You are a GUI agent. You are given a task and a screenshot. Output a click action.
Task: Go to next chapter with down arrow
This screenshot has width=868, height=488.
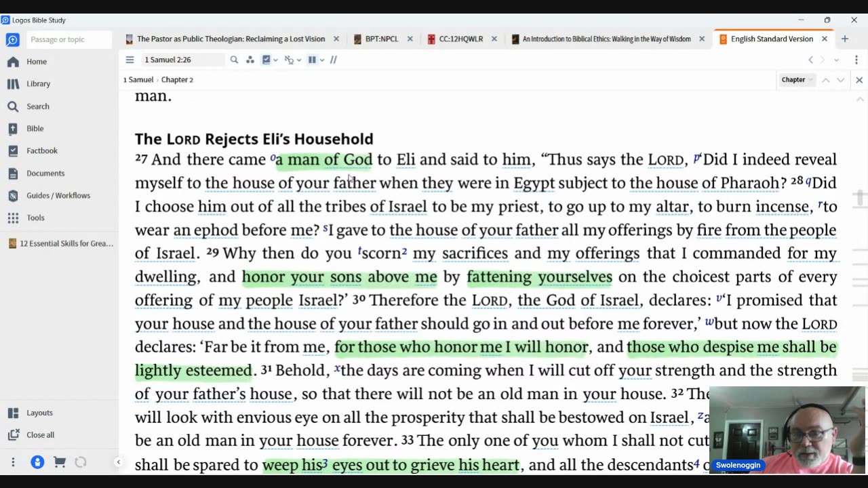tap(841, 80)
